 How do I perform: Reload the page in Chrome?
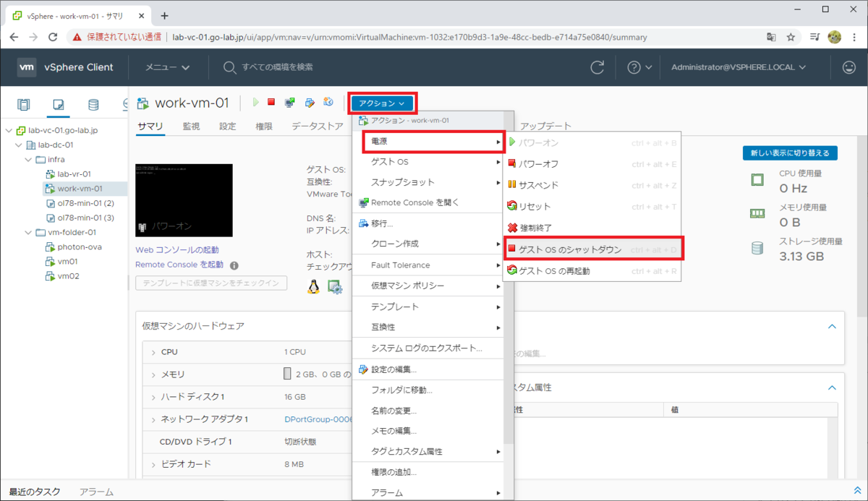coord(53,37)
